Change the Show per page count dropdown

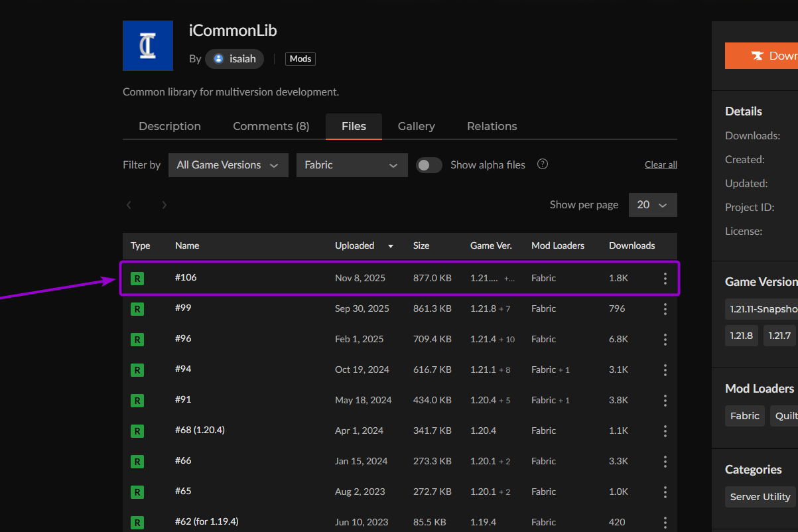652,205
